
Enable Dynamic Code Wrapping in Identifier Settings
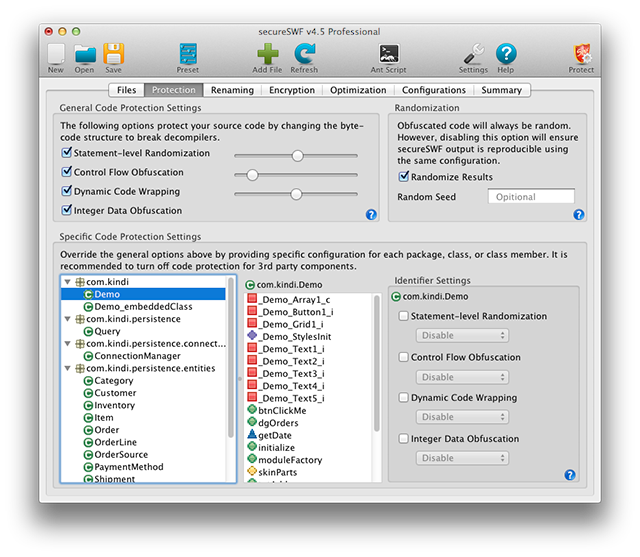(403, 398)
